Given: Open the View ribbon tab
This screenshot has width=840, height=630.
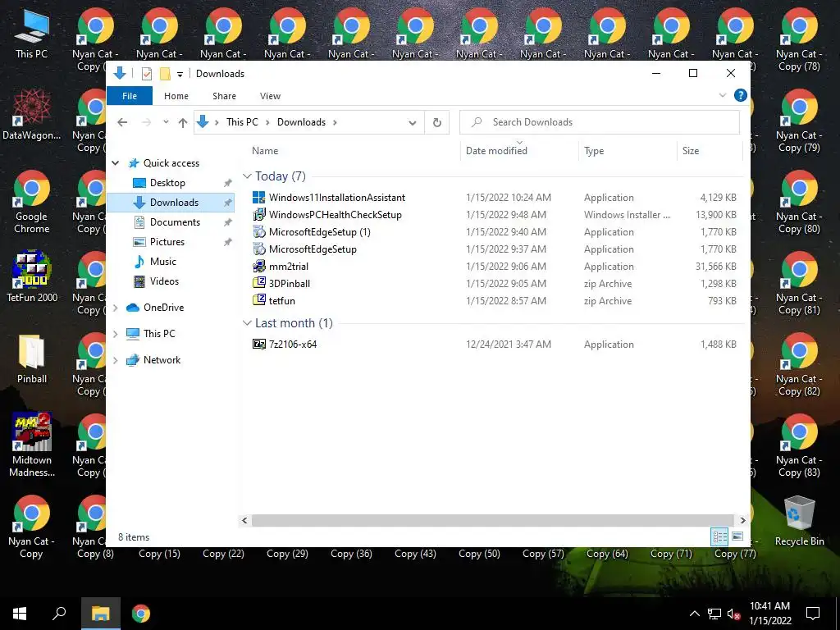Looking at the screenshot, I should (270, 96).
